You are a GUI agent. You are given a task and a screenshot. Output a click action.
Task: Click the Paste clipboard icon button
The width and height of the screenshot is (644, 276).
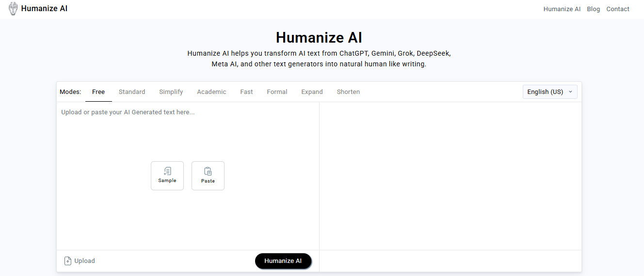(208, 176)
